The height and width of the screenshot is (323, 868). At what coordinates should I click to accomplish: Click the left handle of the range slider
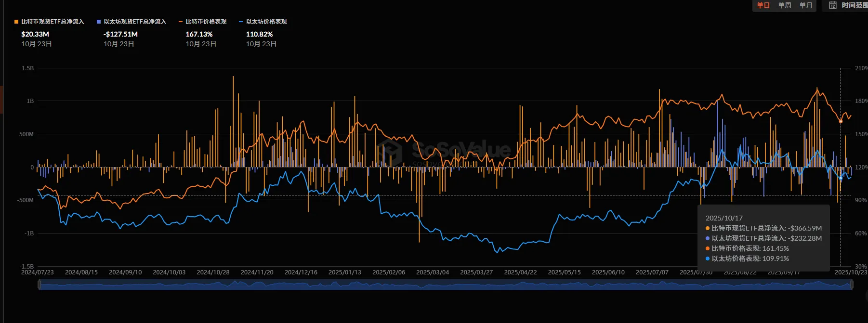point(39,285)
